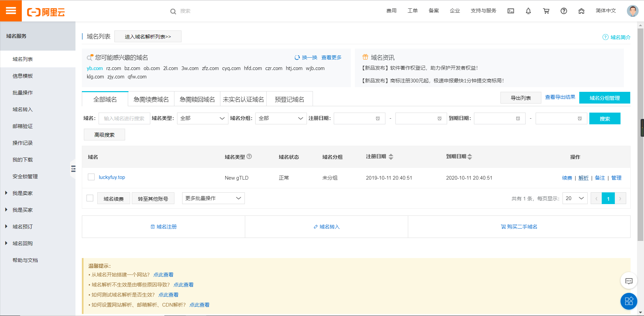Switch to 急需赎回域名 tab
The width and height of the screenshot is (644, 316).
pyautogui.click(x=197, y=99)
